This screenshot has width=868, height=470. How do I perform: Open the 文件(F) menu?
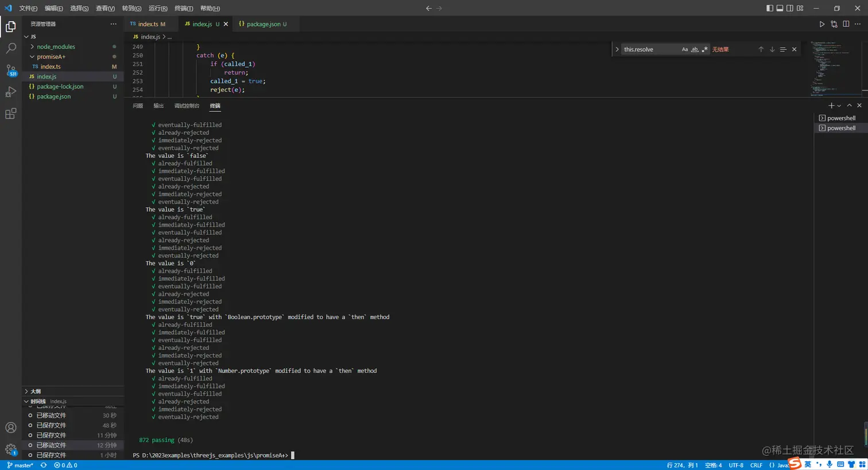coord(28,8)
